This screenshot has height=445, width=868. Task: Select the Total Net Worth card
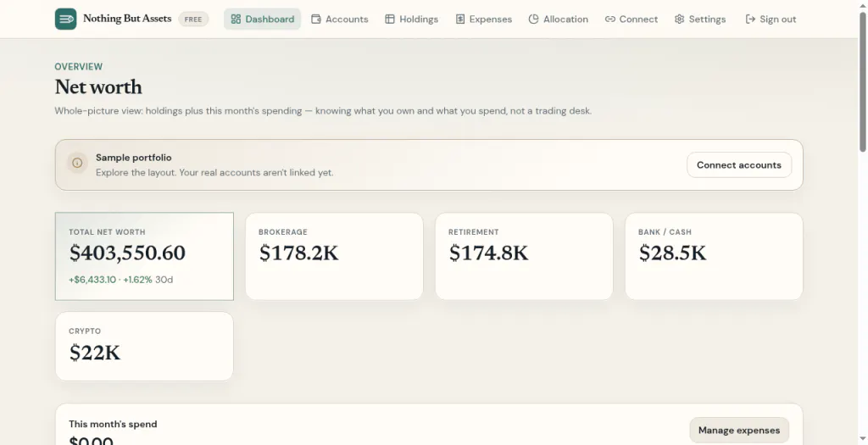144,256
